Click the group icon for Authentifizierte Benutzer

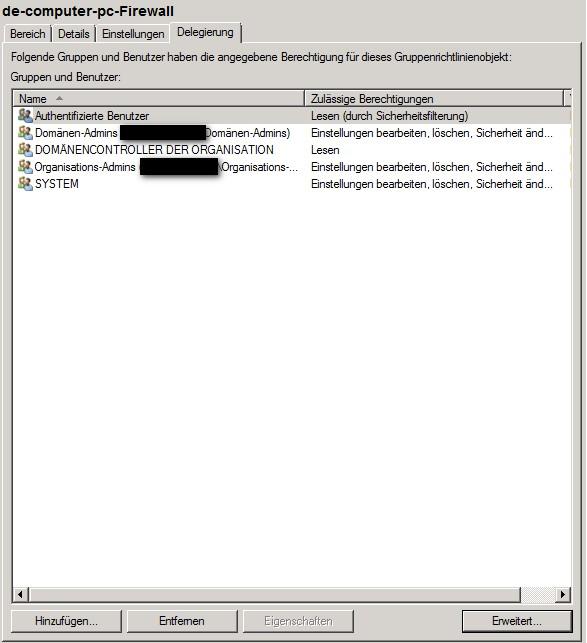pyautogui.click(x=25, y=116)
